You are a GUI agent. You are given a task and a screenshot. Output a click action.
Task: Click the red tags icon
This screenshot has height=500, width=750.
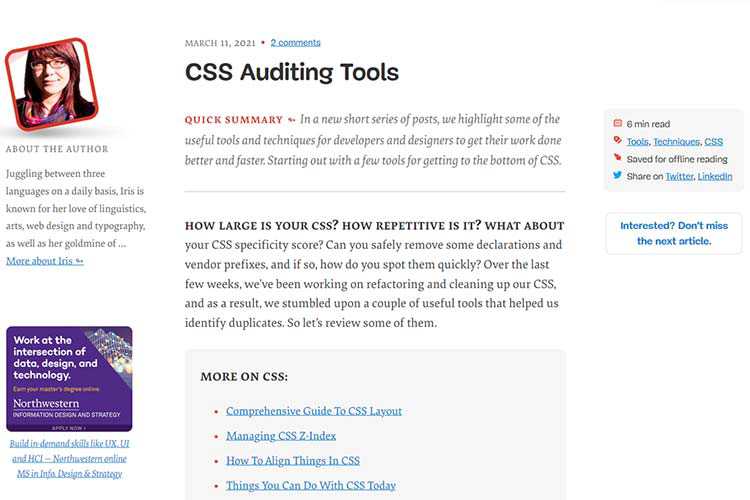pos(617,141)
